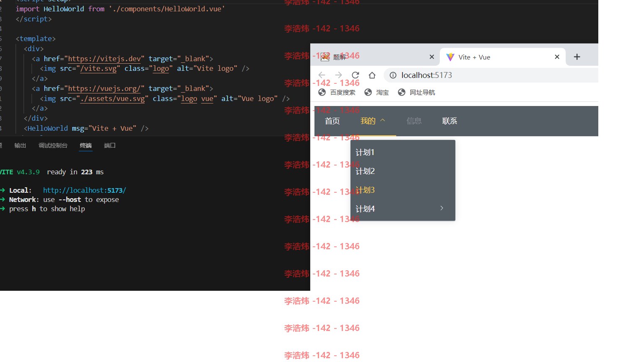Select the disabled 信息 menu item

(x=414, y=121)
